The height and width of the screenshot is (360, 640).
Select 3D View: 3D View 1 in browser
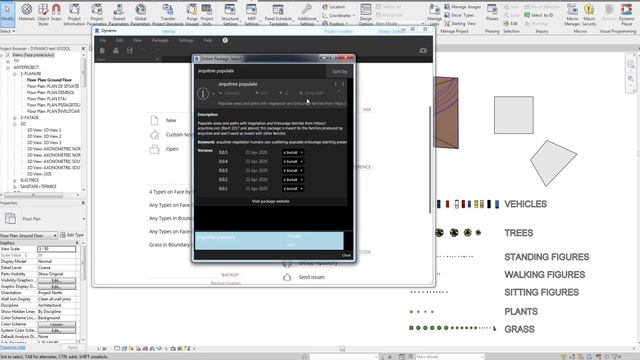(x=44, y=130)
